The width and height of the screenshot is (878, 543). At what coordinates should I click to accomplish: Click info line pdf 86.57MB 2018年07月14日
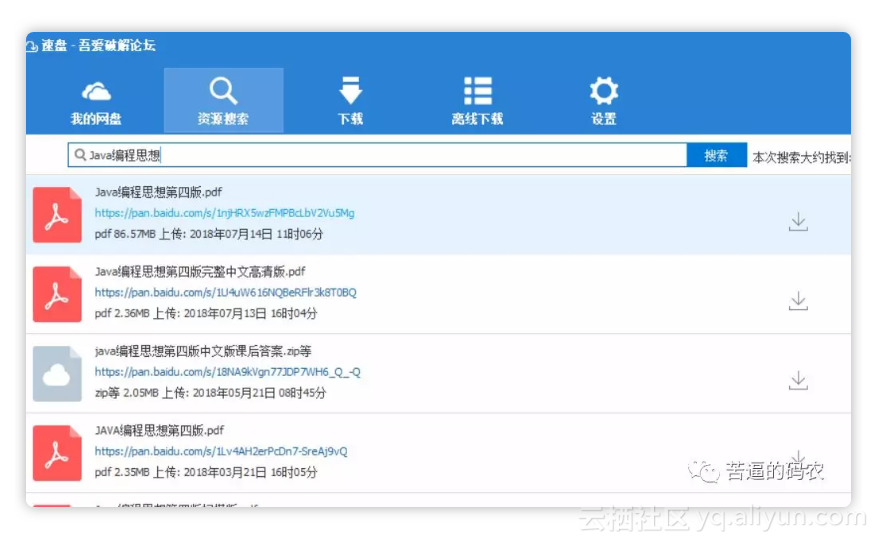pyautogui.click(x=208, y=234)
